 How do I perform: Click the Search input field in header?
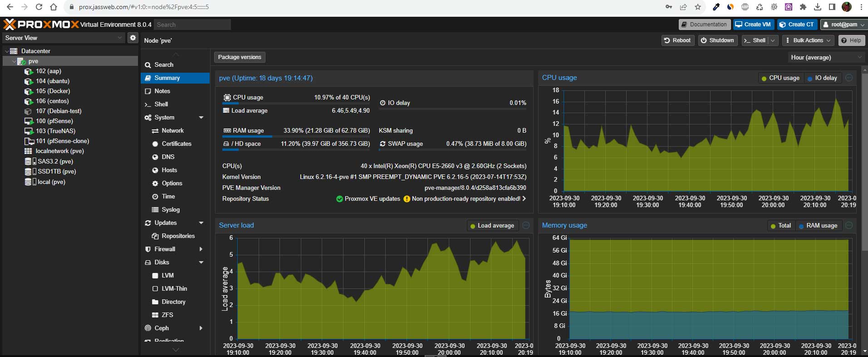pos(192,25)
